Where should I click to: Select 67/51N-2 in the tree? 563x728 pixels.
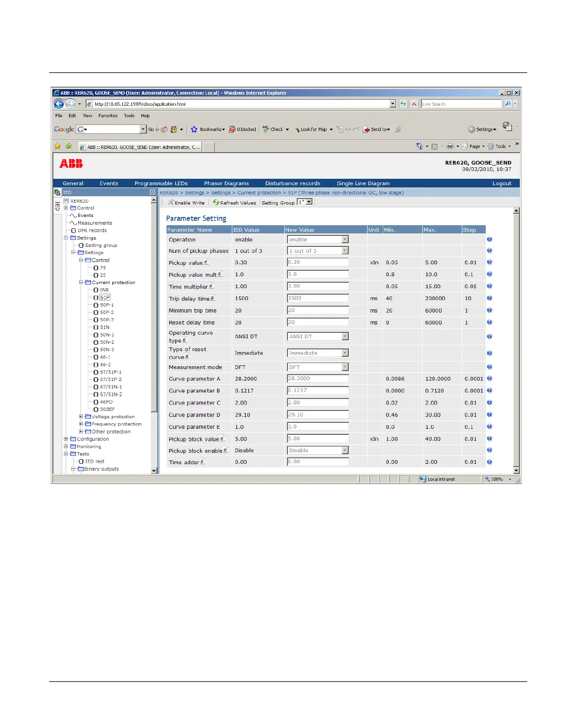[111, 394]
